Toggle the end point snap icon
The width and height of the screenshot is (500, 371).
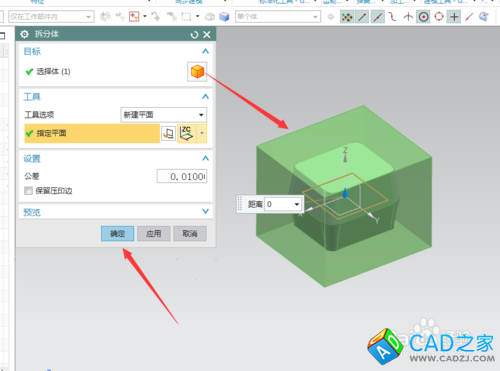362,17
